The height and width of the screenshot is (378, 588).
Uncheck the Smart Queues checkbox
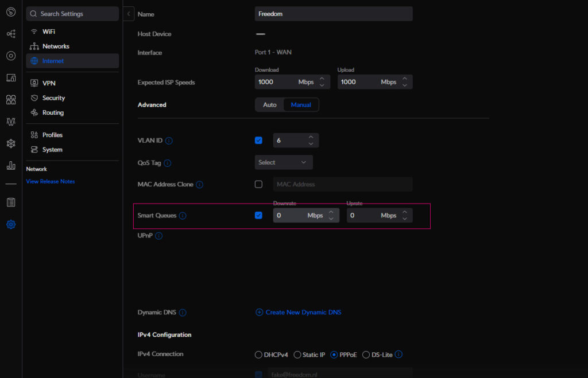pyautogui.click(x=258, y=216)
